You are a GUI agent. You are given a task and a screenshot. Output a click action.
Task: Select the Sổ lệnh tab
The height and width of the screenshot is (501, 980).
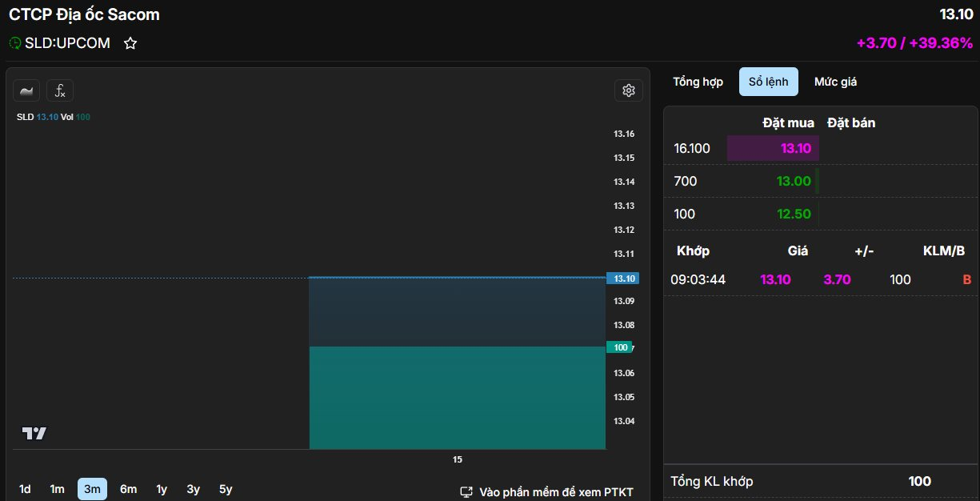[x=768, y=82]
